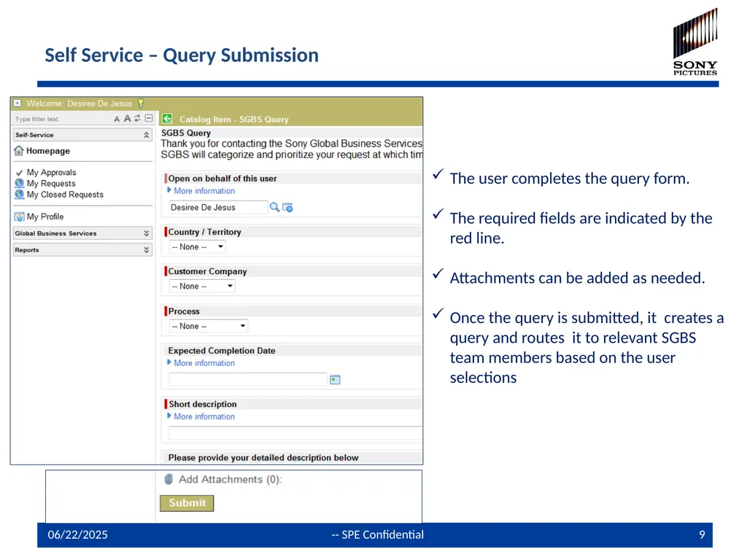The image size is (747, 560).
Task: Click the 'Welcome: Desiree De Jesus' text
Action: point(79,104)
